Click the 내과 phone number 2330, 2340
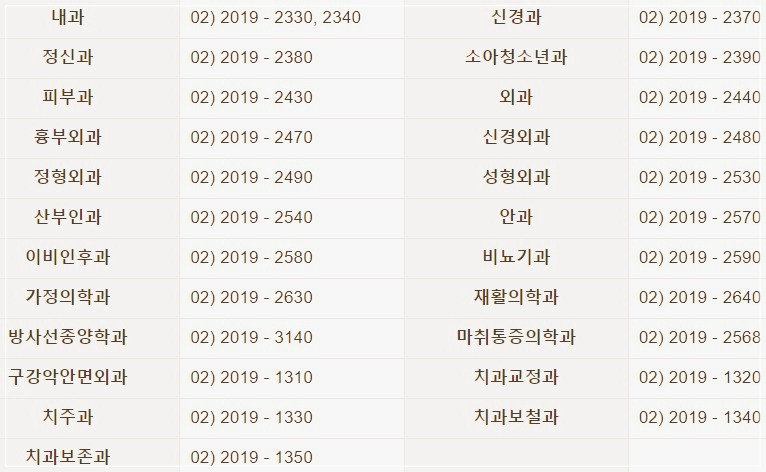The width and height of the screenshot is (766, 472). (x=275, y=18)
